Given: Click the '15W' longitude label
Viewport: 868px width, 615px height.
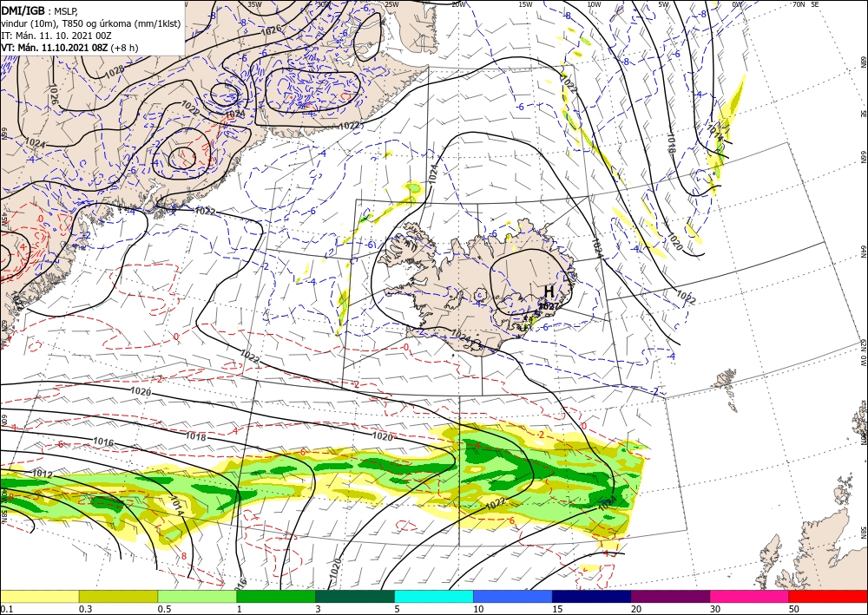Looking at the screenshot, I should 526,4.
